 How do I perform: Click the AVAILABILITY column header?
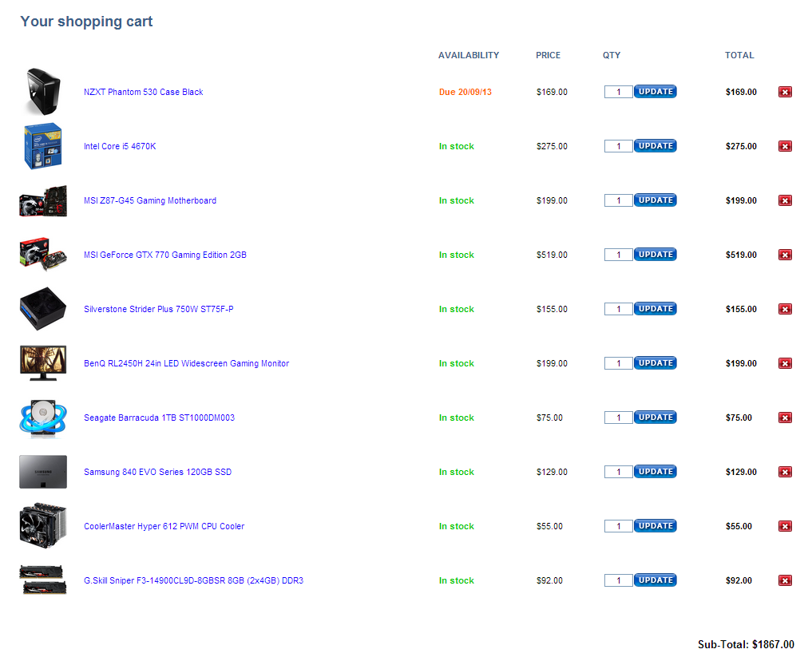point(469,55)
